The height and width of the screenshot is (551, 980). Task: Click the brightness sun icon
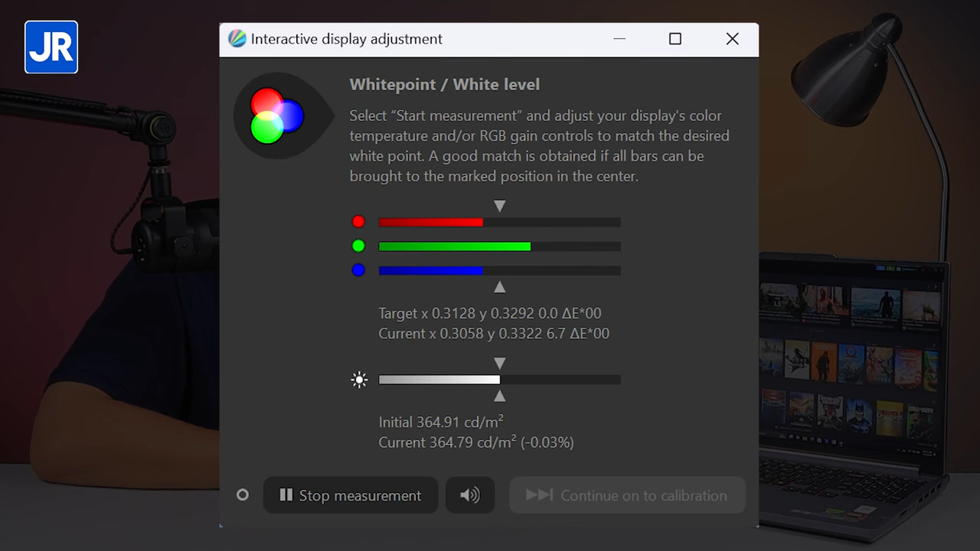point(359,380)
